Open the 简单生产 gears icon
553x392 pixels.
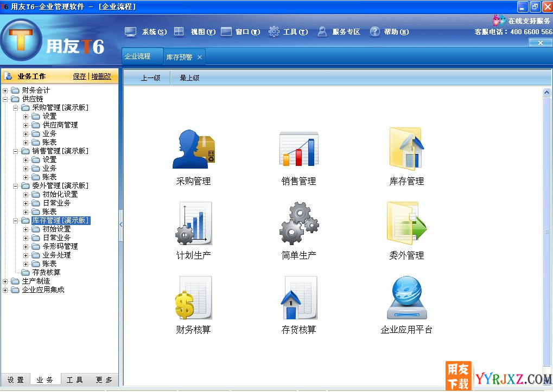298,223
